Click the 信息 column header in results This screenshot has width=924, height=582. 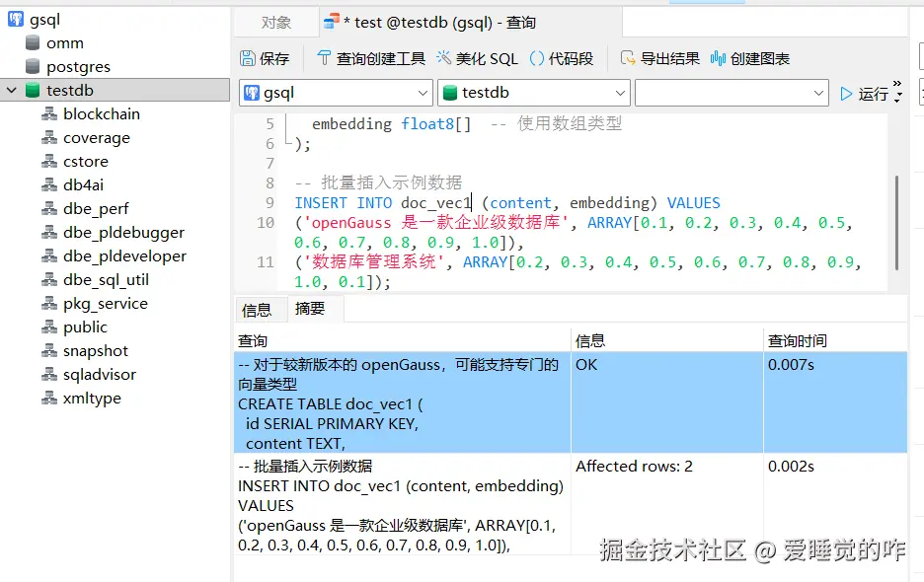click(x=667, y=340)
